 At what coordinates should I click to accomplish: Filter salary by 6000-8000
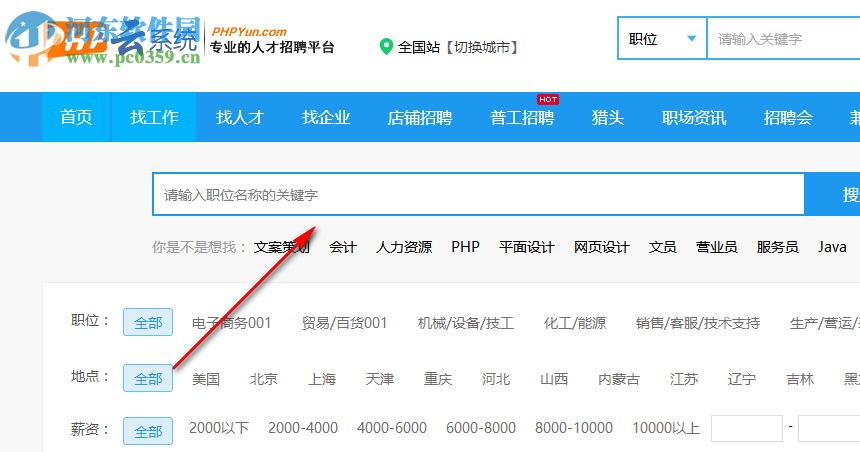coord(480,428)
